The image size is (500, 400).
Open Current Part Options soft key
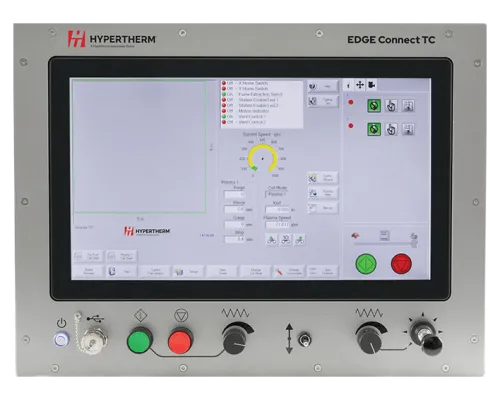pos(155,272)
